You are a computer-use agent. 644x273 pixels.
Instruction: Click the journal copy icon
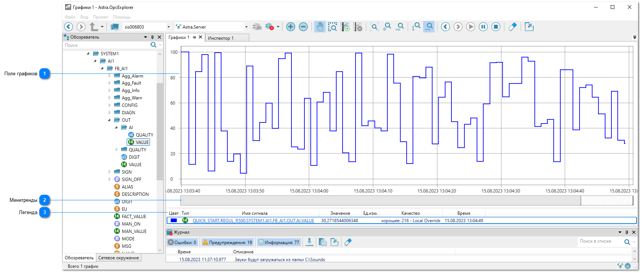coord(323,242)
